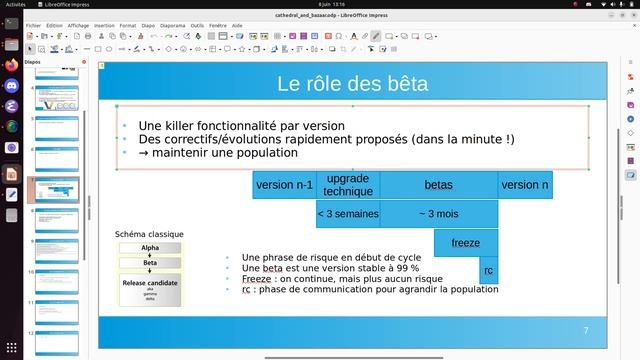Run the spelling check icon
Image resolution: width=640 pixels, height=360 pixels.
(198, 36)
